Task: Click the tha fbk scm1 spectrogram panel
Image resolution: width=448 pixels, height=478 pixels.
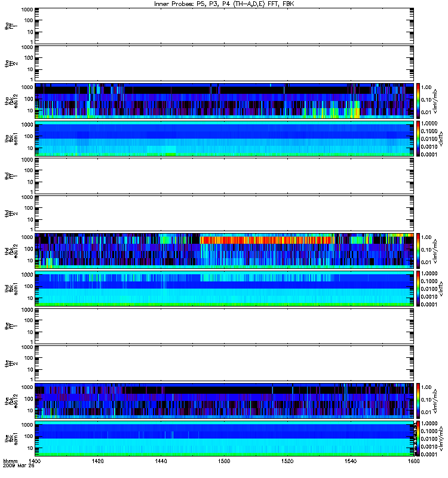Action: click(225, 139)
